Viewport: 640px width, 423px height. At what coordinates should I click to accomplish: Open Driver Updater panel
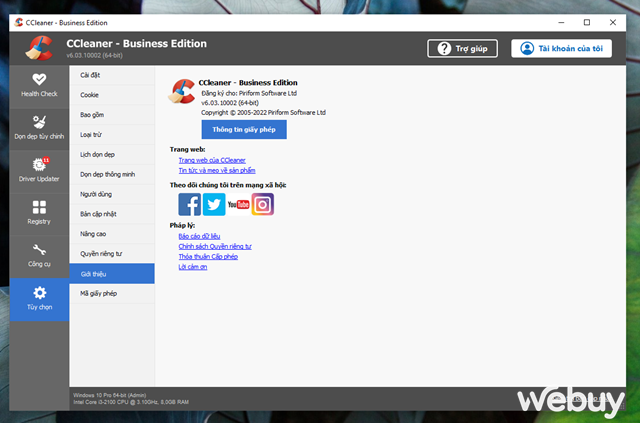click(x=39, y=170)
